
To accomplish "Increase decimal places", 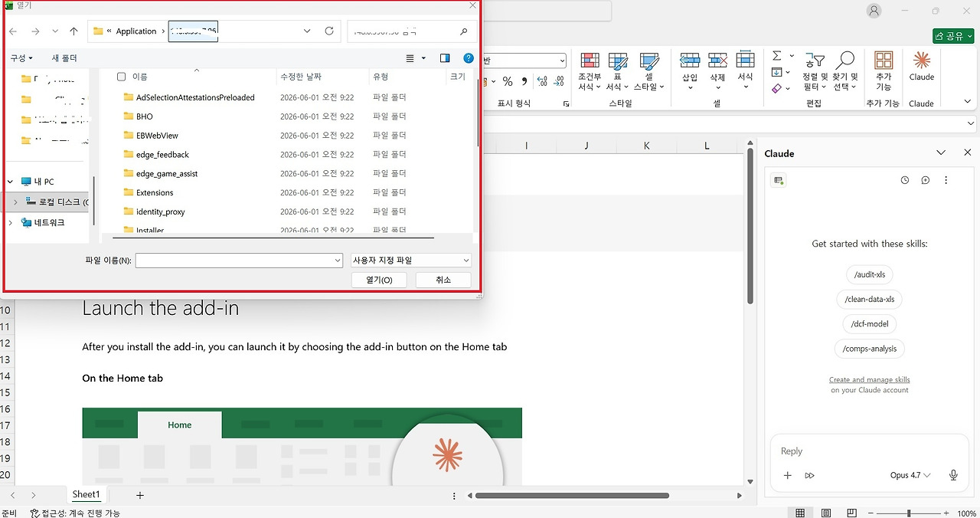I will (x=542, y=81).
